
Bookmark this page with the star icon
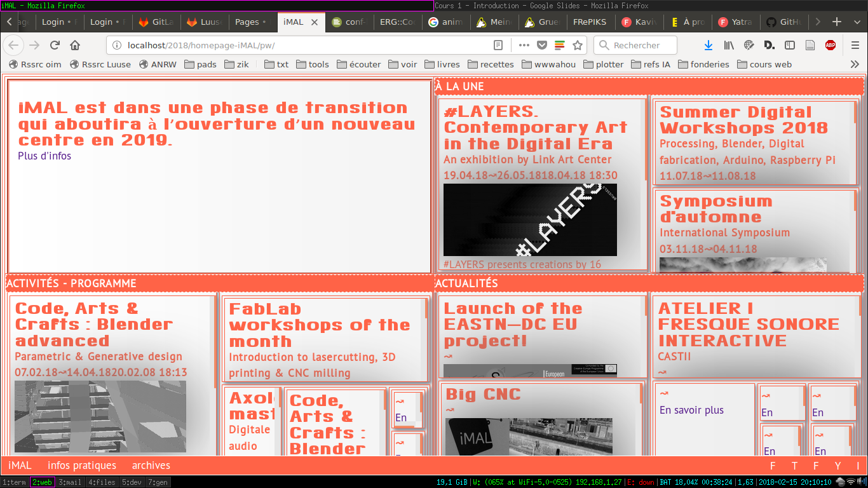(577, 45)
